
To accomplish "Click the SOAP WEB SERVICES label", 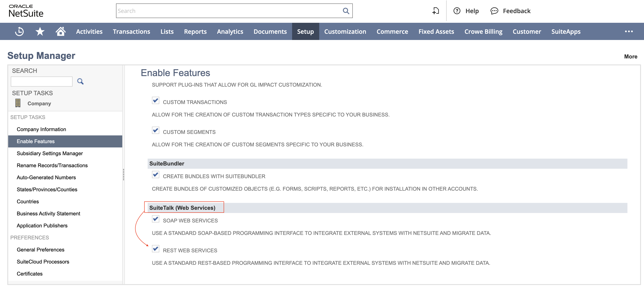I will [190, 221].
